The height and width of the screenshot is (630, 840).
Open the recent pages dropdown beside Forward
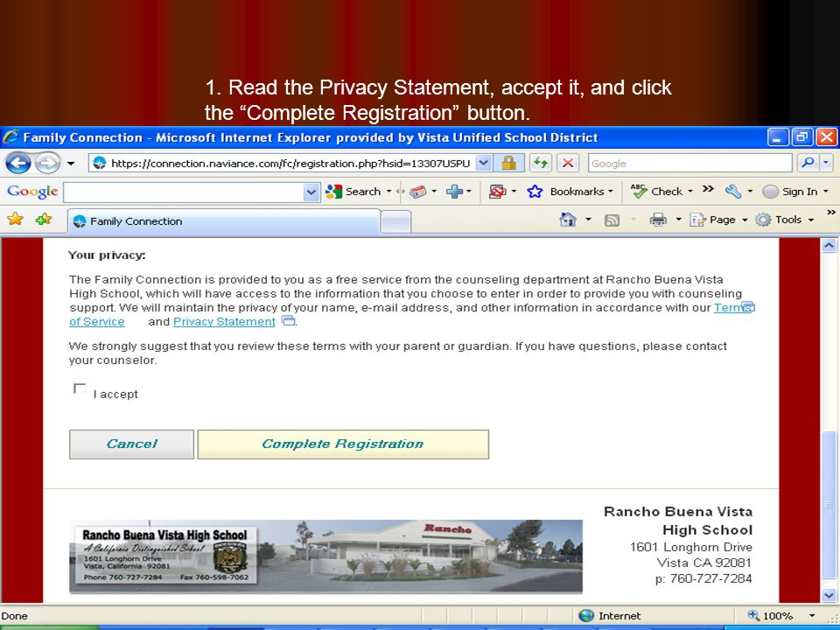(x=71, y=164)
